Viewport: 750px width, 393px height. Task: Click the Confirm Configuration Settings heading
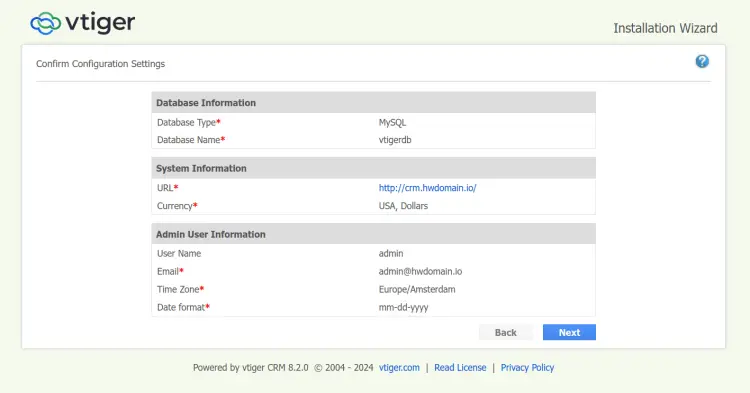(x=100, y=64)
